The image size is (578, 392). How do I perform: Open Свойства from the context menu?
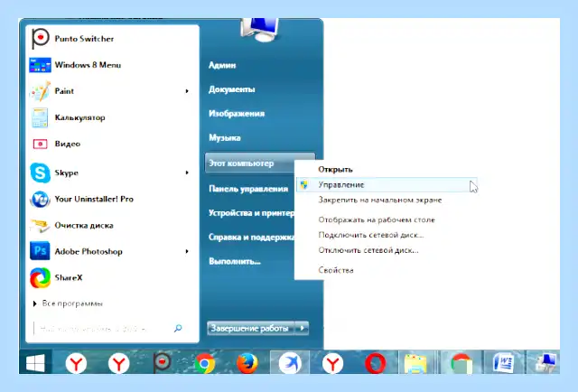coord(336,270)
